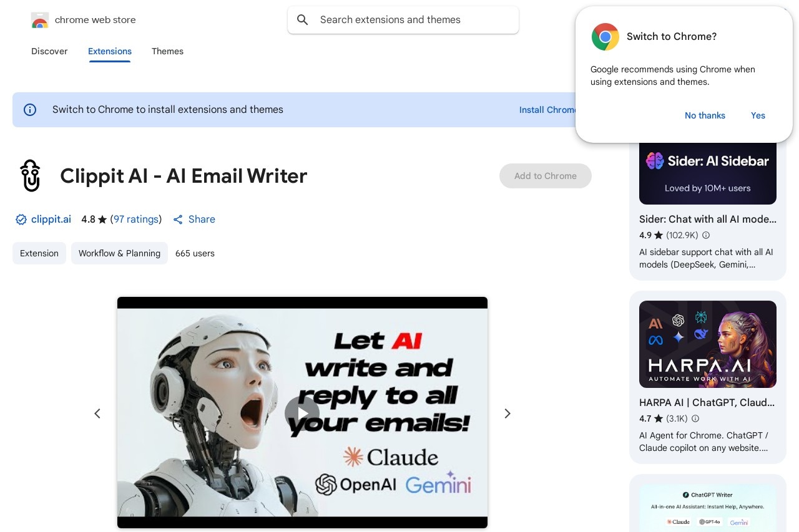
Task: Open the 97 ratings link
Action: pos(136,220)
